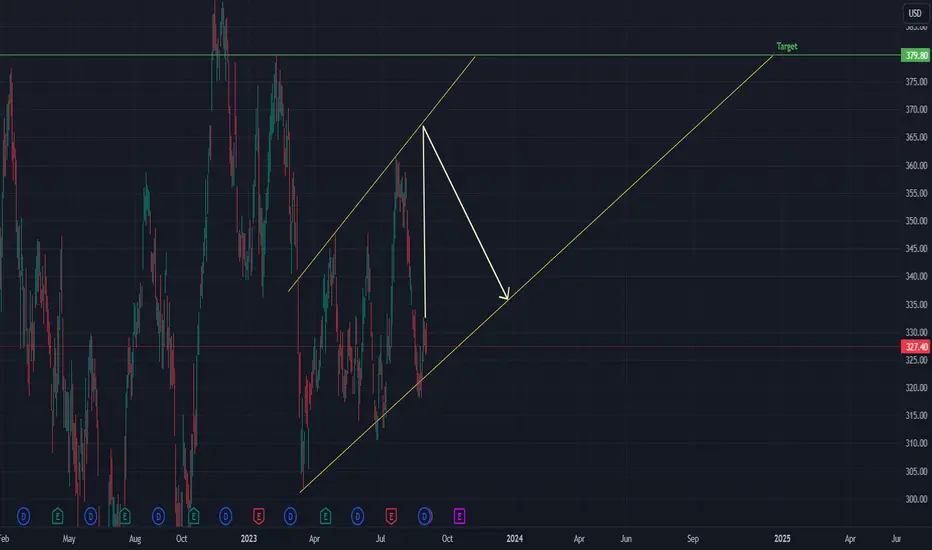Click the '320.00' price axis value
This screenshot has width=932, height=550.
point(916,388)
